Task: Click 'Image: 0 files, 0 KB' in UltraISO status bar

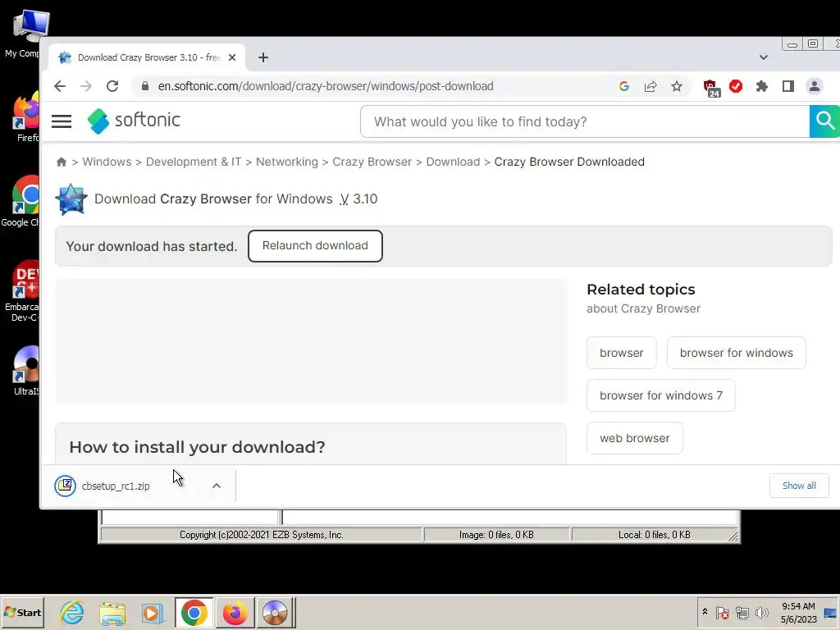Action: coord(496,535)
